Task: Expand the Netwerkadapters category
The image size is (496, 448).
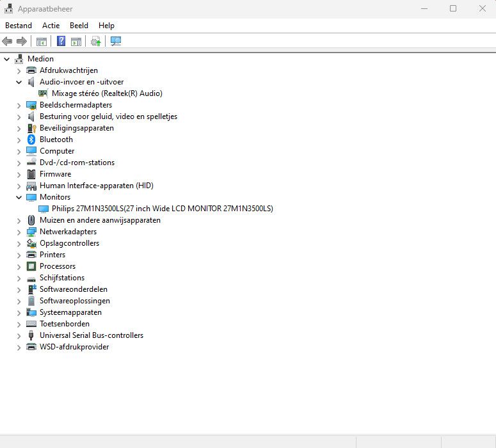Action: click(x=19, y=232)
